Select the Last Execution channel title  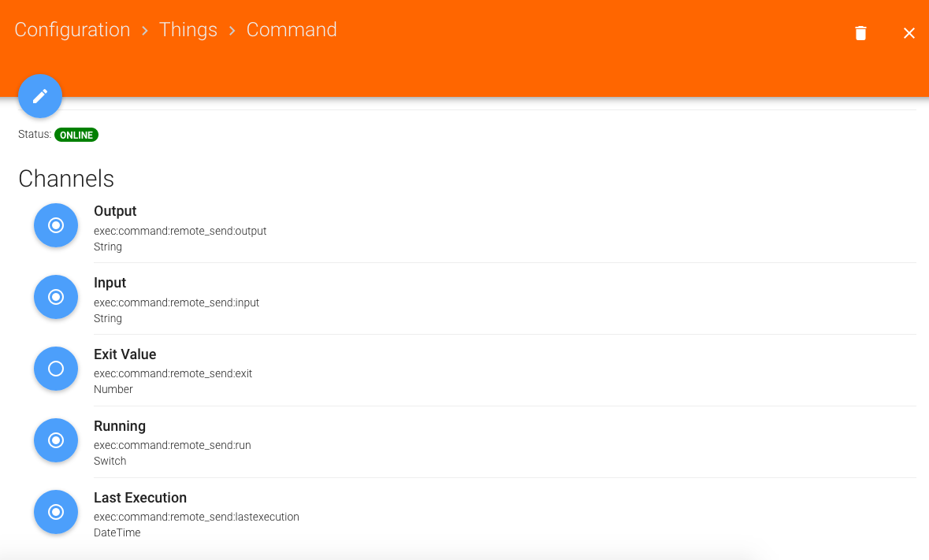click(140, 498)
